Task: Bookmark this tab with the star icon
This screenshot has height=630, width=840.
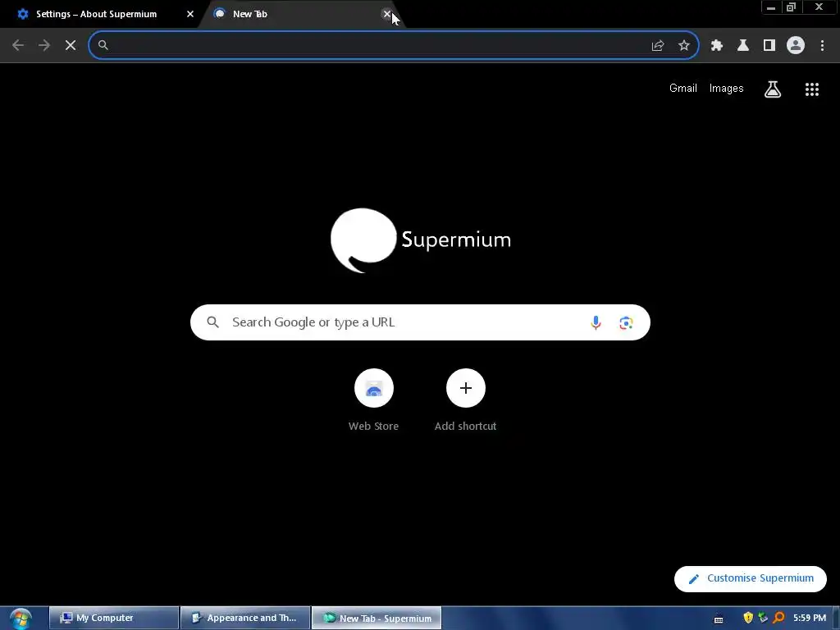Action: [684, 46]
